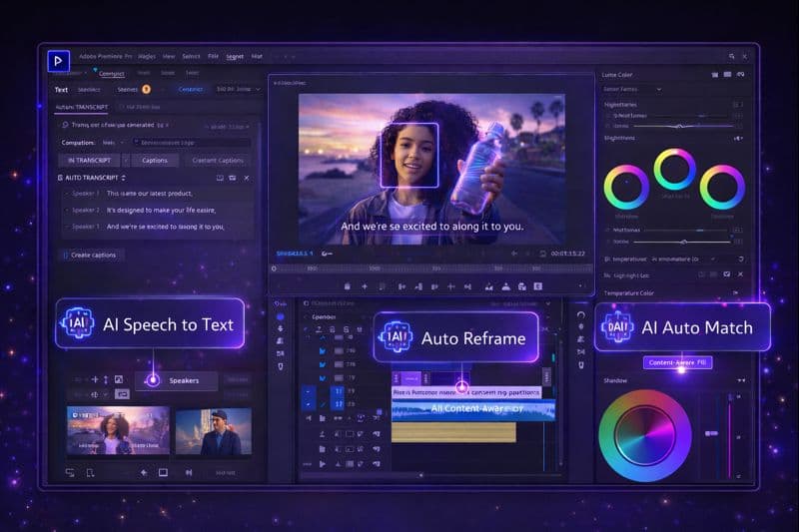
Task: Open the File menu
Action: pyautogui.click(x=213, y=56)
